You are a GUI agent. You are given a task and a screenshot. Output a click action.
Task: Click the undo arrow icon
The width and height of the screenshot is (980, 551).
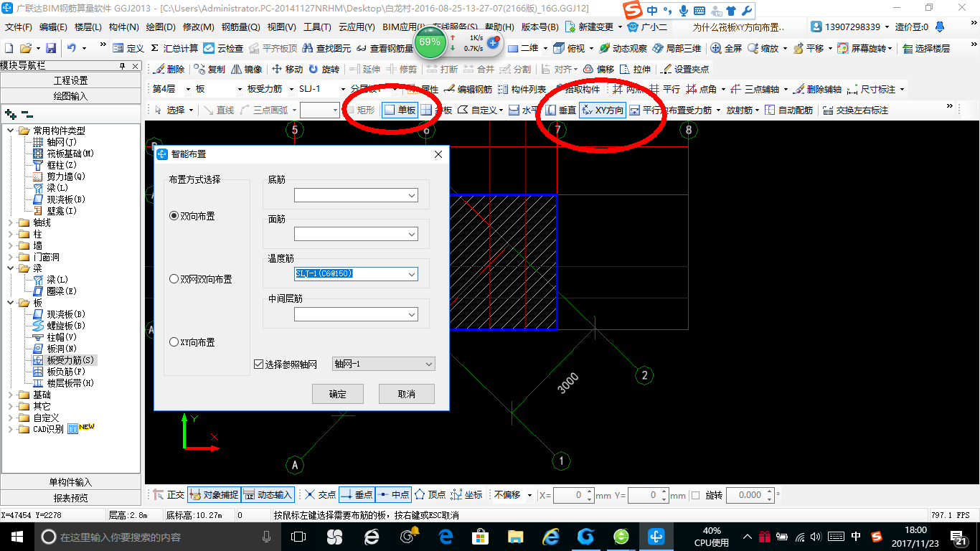point(72,48)
